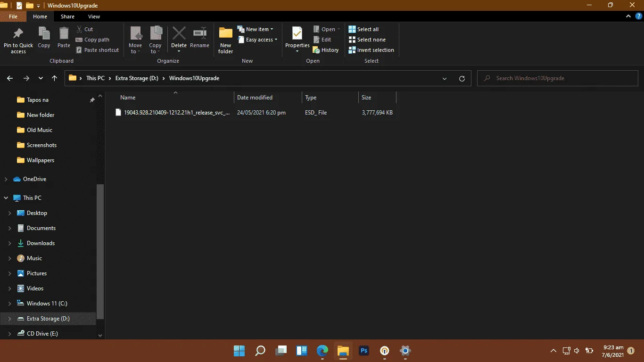Select Videos in navigation pane
Screen dimensions: 644x362
35,288
